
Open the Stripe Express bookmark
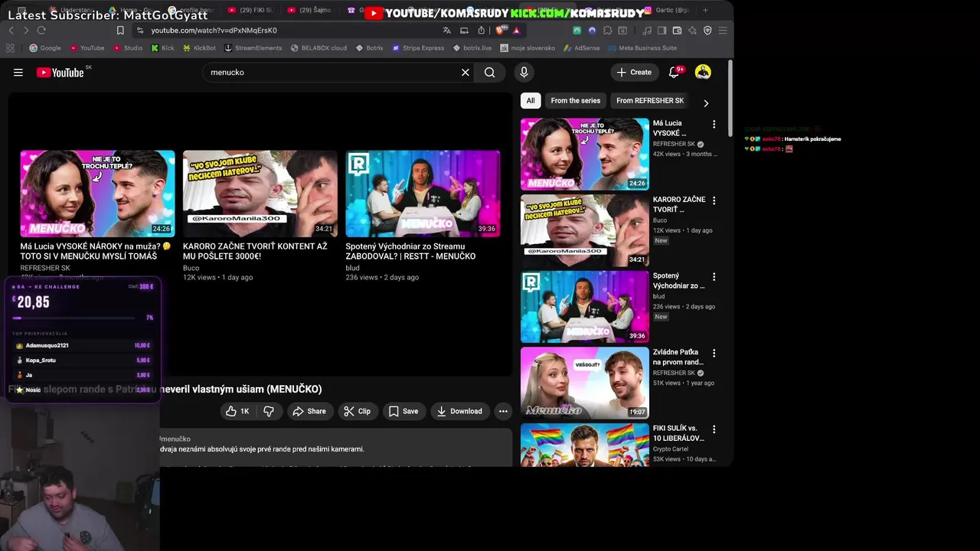coord(418,47)
